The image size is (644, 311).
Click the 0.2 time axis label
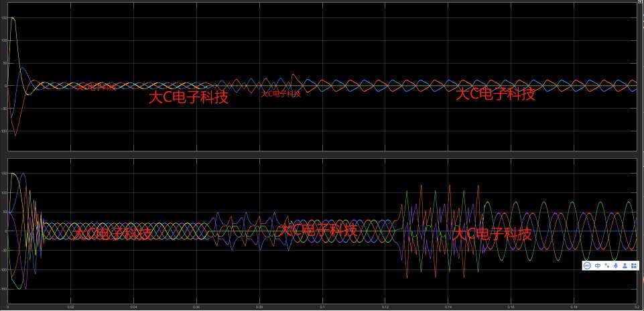click(636, 307)
